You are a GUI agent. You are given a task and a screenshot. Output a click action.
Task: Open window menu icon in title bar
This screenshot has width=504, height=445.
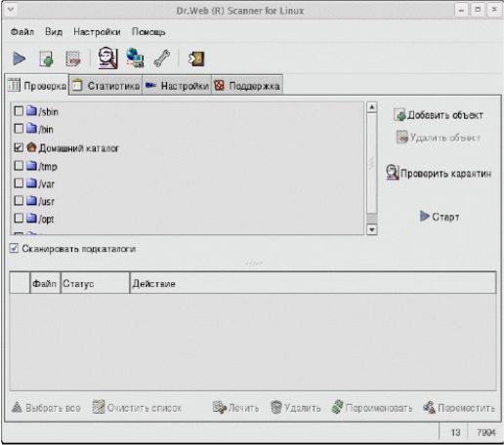point(11,10)
